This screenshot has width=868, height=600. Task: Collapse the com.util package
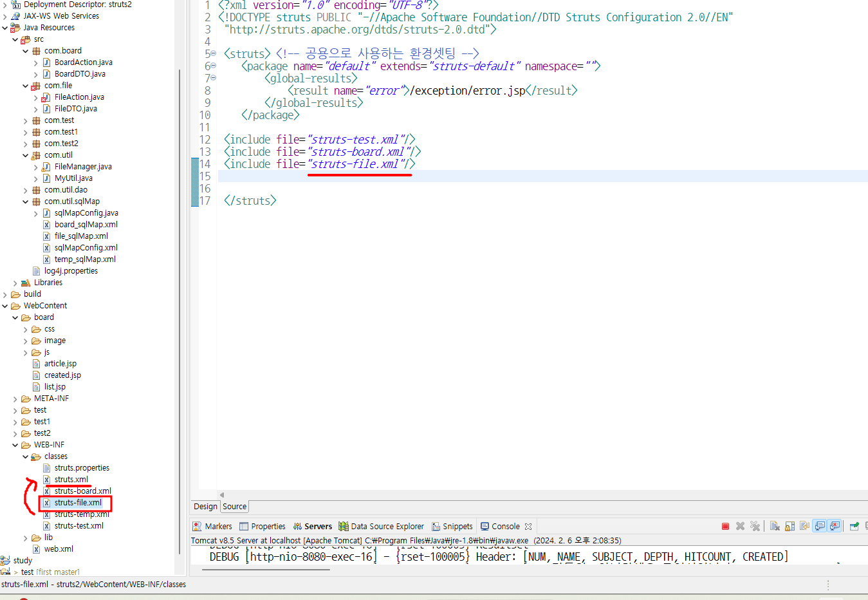(26, 155)
